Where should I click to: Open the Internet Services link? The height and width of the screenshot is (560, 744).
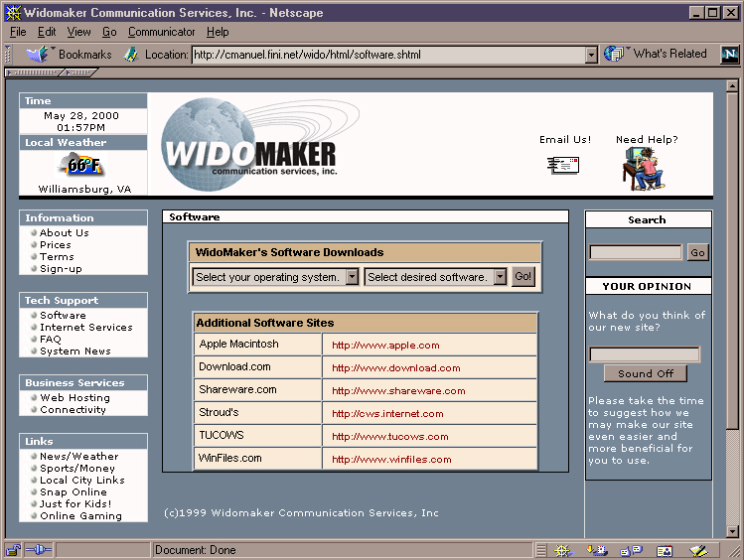point(85,328)
